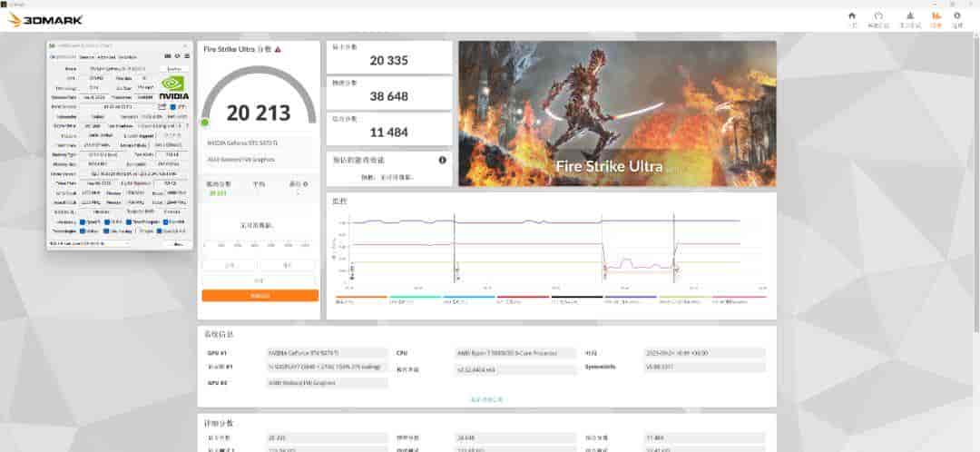980x452 pixels.
Task: Toggle the orange legend series under monitoring chart
Action: pyautogui.click(x=361, y=300)
